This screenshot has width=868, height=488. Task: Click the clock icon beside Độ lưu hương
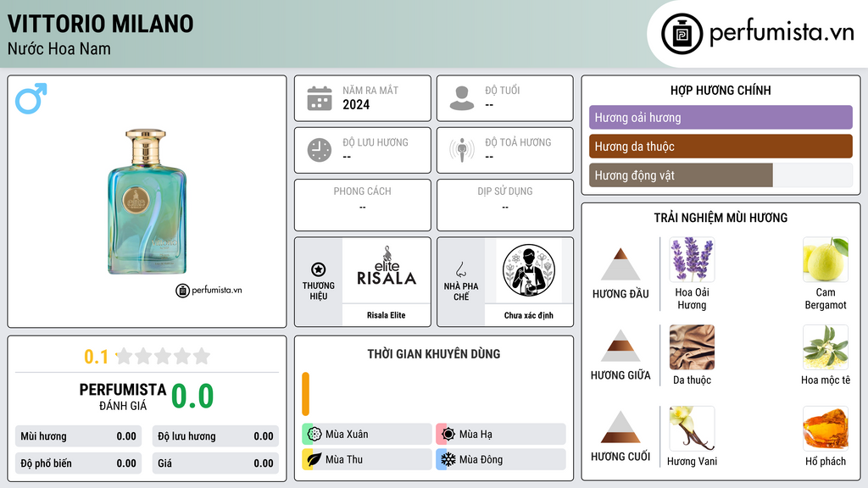(320, 150)
